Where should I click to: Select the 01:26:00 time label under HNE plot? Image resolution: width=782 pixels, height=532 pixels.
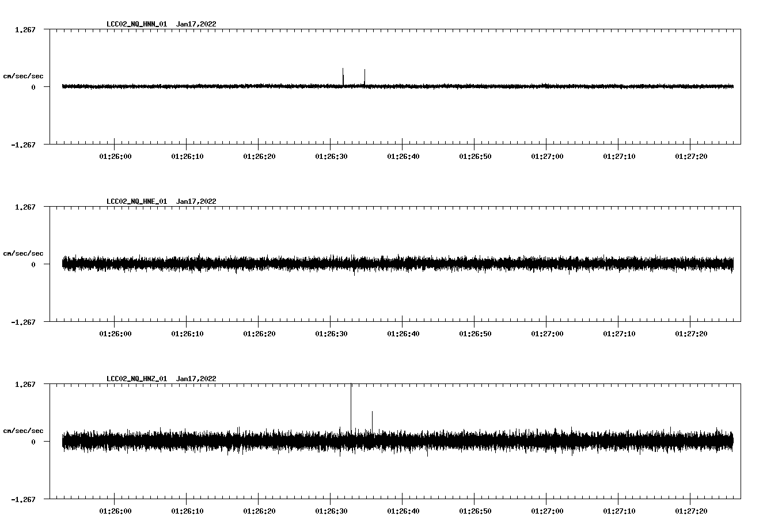pos(115,334)
